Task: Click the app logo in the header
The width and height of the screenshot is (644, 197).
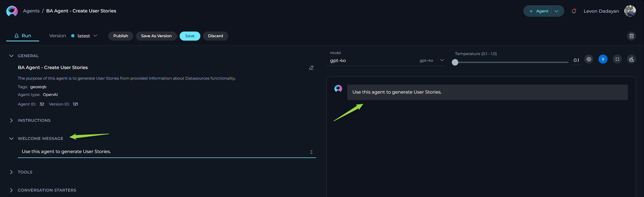Action: 12,11
